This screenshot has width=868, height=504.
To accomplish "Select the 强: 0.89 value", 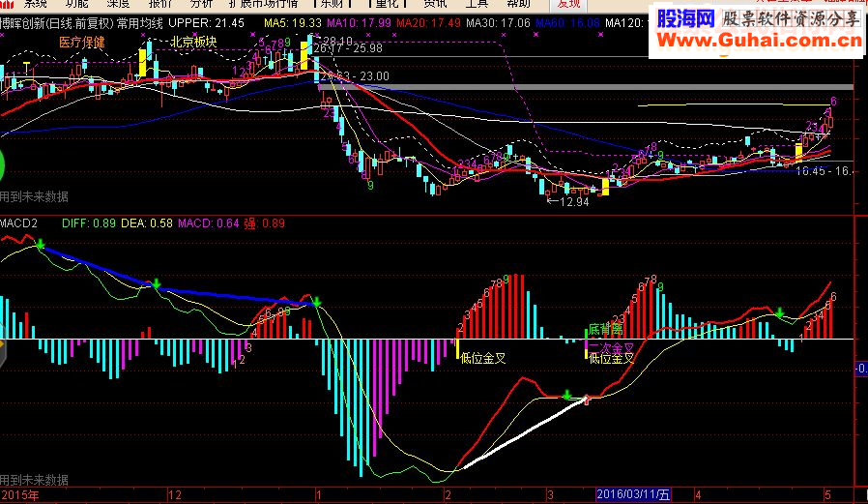I will click(264, 223).
